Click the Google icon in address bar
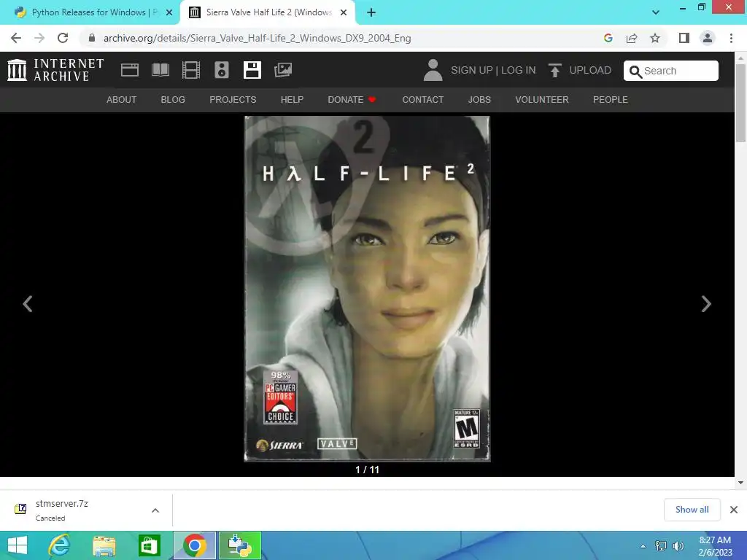 coord(608,38)
